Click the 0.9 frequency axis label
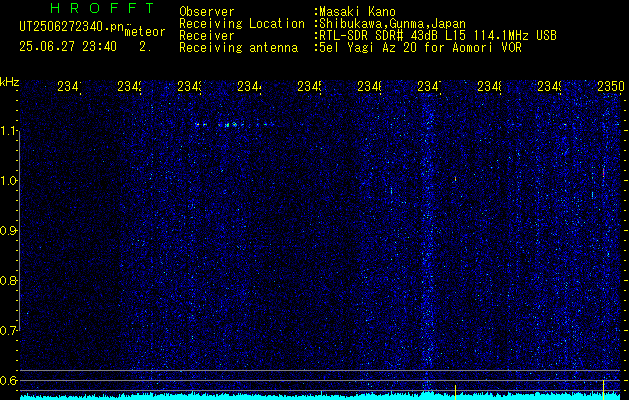629x400 pixels. (8, 231)
